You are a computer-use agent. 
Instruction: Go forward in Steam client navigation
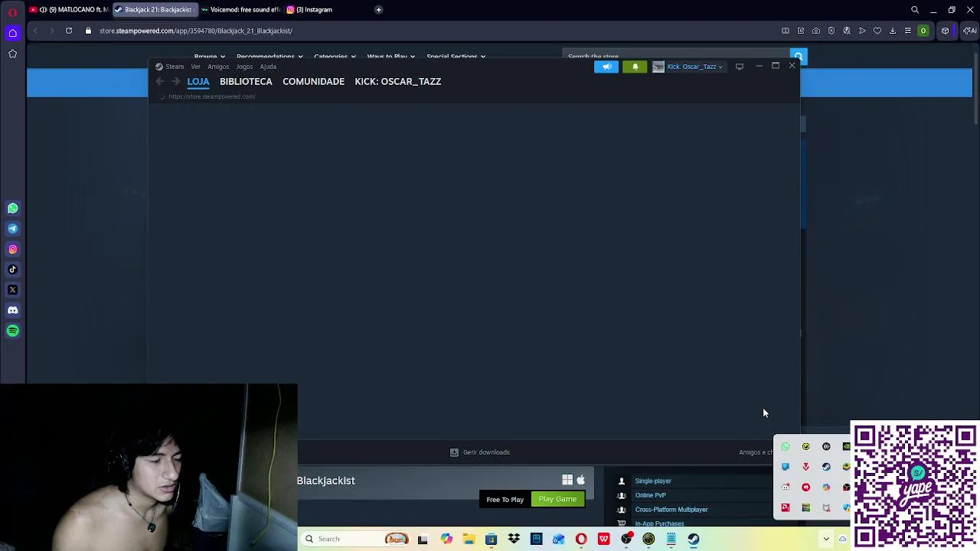pos(175,81)
